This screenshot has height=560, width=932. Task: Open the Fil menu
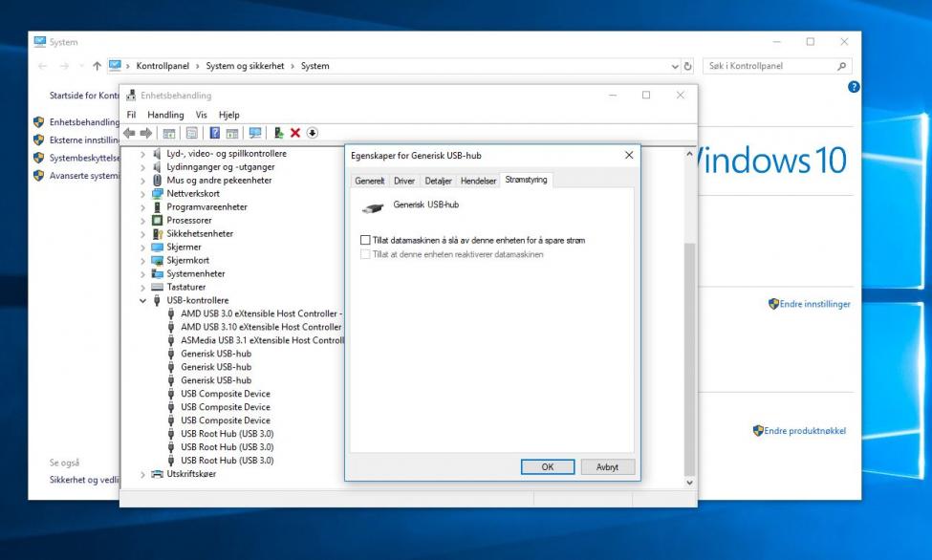point(131,115)
